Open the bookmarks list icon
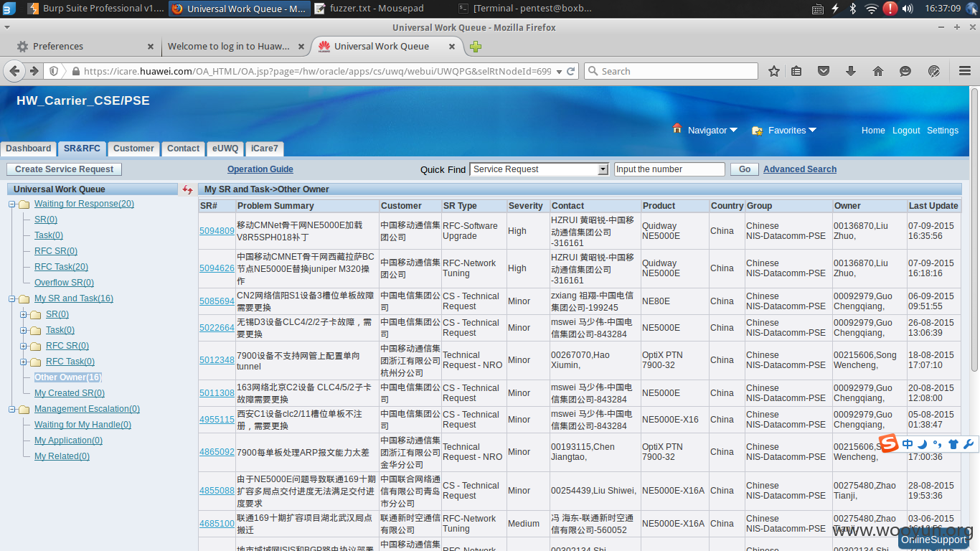The height and width of the screenshot is (551, 980). pyautogui.click(x=796, y=71)
